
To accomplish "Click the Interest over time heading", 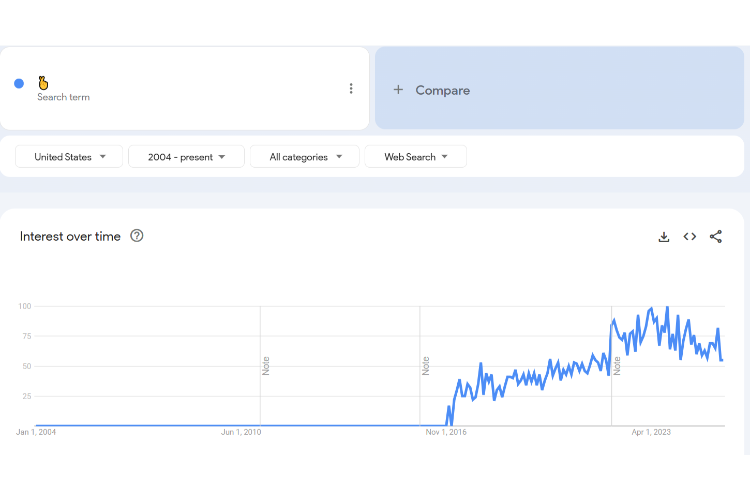I will click(x=70, y=237).
